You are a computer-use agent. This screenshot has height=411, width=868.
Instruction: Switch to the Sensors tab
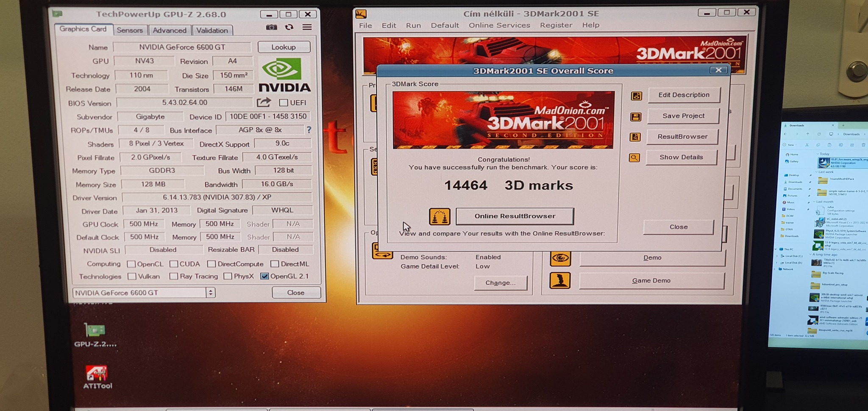click(x=130, y=30)
